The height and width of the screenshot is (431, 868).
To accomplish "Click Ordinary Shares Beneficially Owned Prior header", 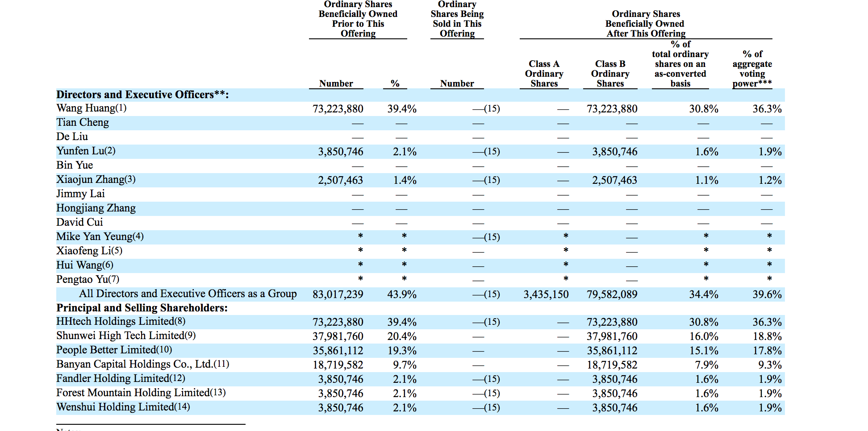I will tap(358, 19).
